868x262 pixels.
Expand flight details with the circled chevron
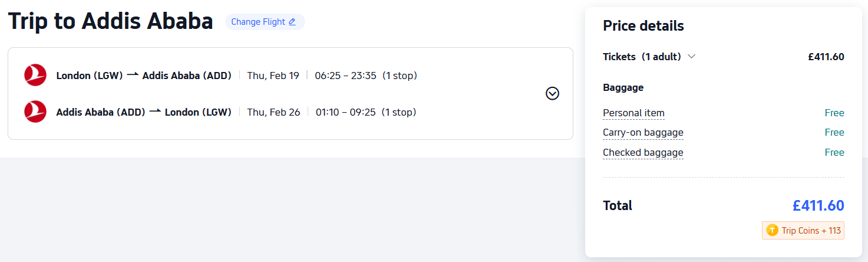point(552,93)
